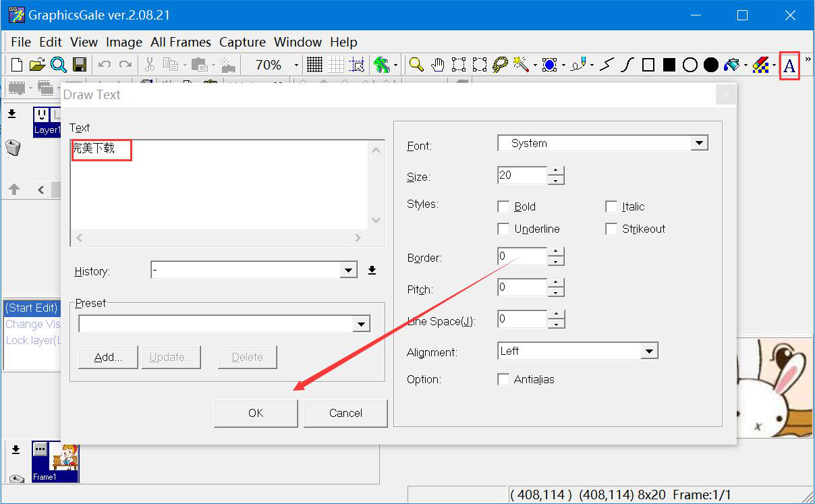The image size is (815, 504).
Task: Select the freehand Pen tool
Action: [578, 65]
